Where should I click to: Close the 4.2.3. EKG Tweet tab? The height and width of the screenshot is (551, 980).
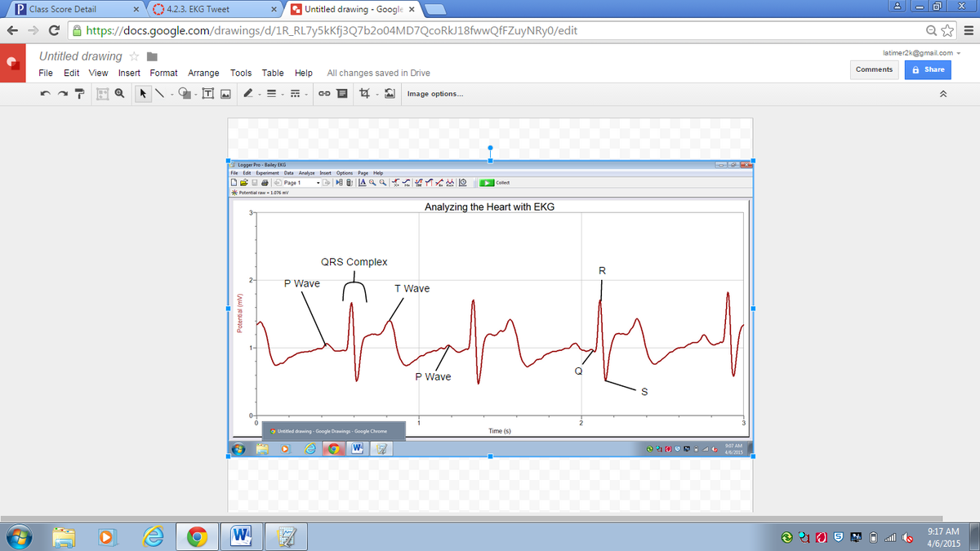pyautogui.click(x=272, y=9)
